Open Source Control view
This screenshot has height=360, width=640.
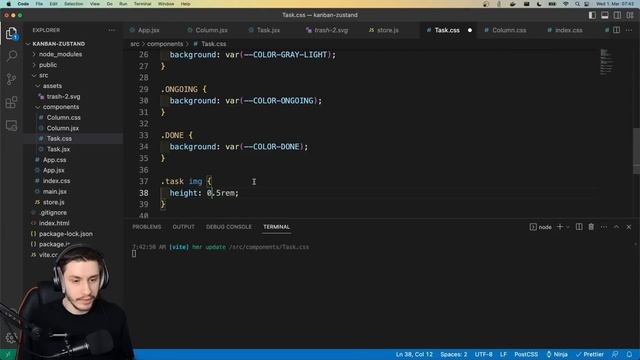(x=11, y=79)
